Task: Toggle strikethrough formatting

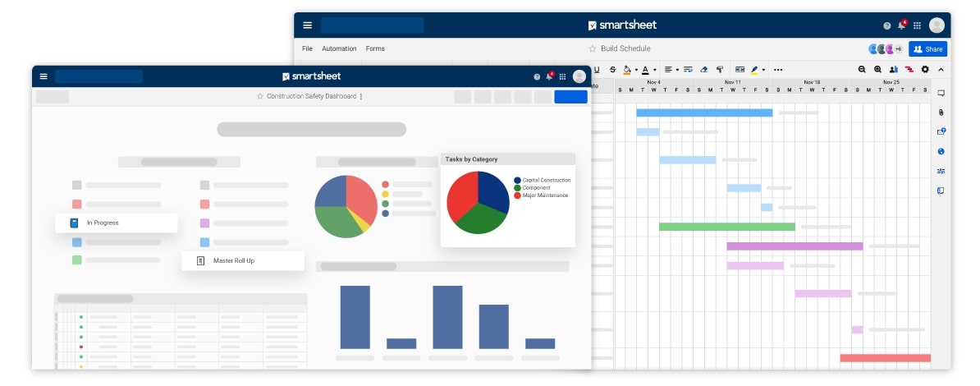Action: 612,70
